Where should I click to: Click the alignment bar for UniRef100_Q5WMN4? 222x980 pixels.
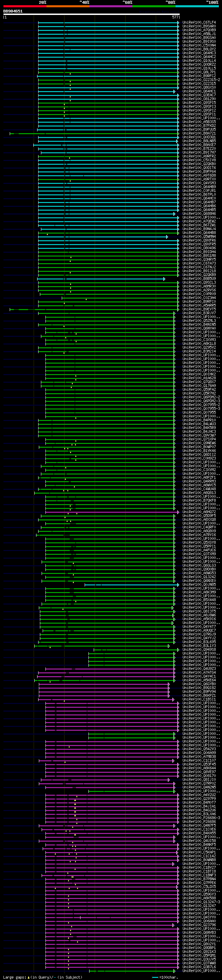click(x=103, y=237)
